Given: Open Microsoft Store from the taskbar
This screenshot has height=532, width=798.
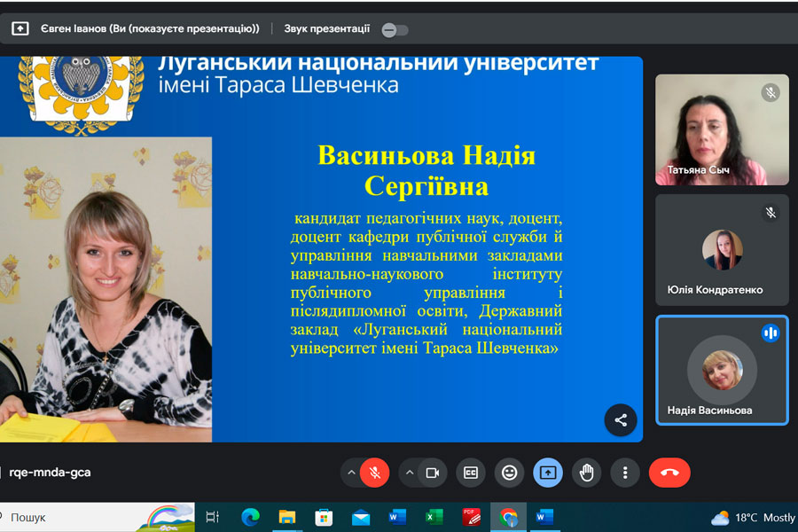Looking at the screenshot, I should pos(324,517).
